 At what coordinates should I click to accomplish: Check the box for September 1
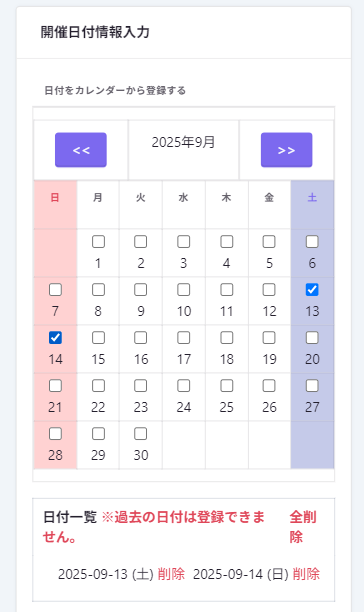(x=98, y=242)
